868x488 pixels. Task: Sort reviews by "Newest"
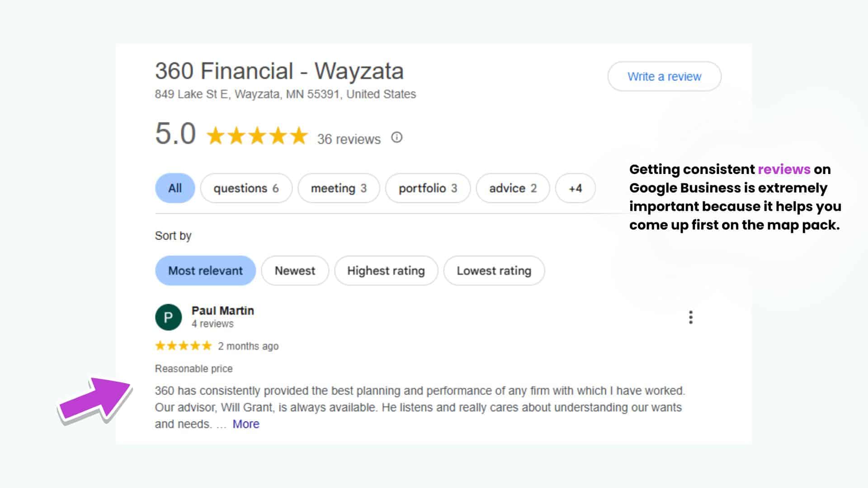(295, 271)
